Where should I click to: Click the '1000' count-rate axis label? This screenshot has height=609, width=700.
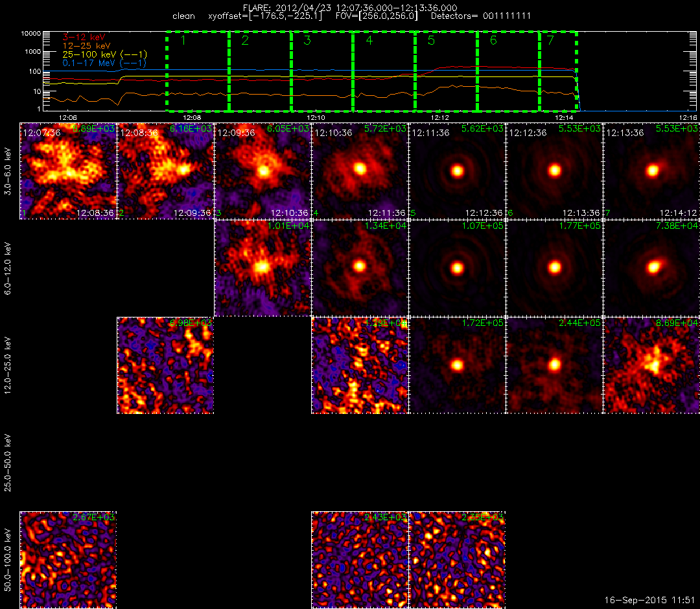click(x=33, y=52)
